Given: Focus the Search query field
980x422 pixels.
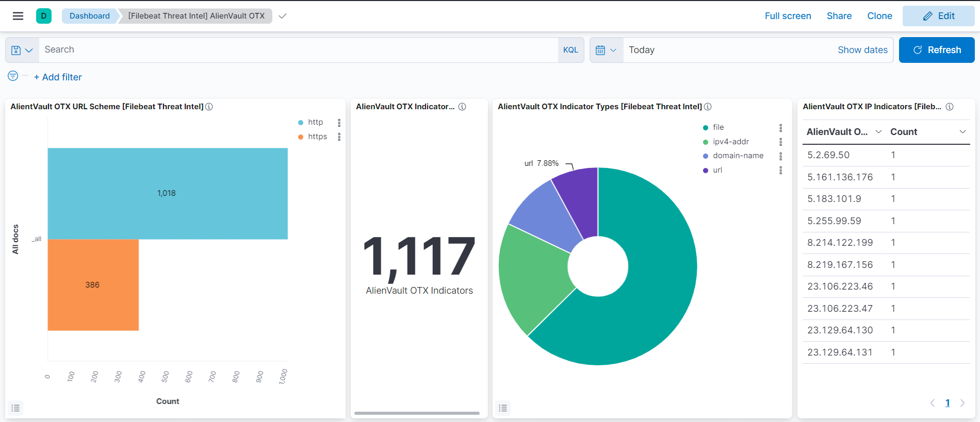Looking at the screenshot, I should coord(298,50).
